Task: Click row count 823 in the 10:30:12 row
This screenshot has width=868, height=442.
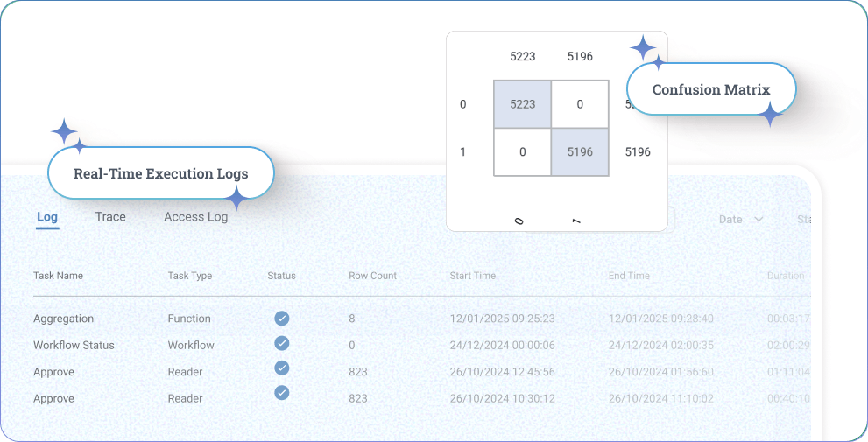Action: point(358,398)
